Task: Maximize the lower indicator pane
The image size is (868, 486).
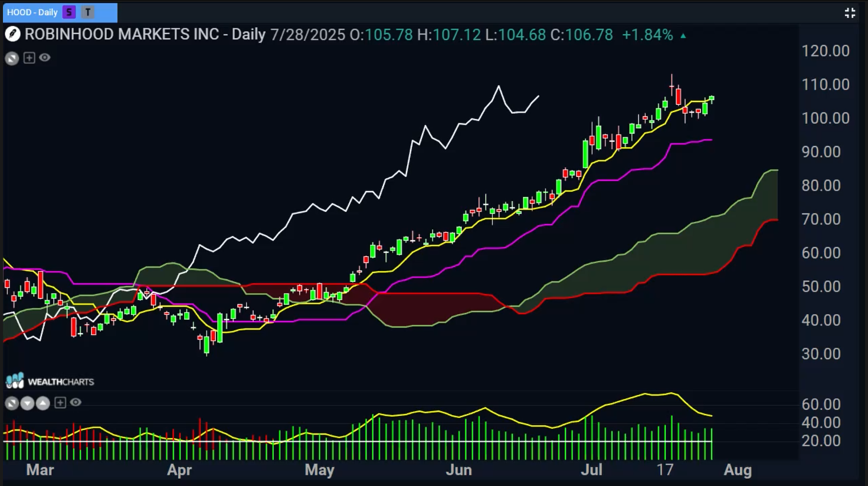Action: coord(12,403)
